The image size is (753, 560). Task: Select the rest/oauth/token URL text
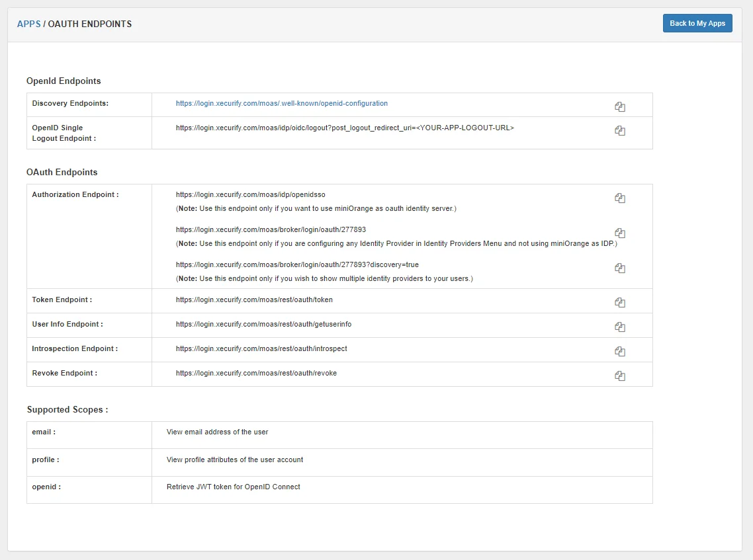254,300
